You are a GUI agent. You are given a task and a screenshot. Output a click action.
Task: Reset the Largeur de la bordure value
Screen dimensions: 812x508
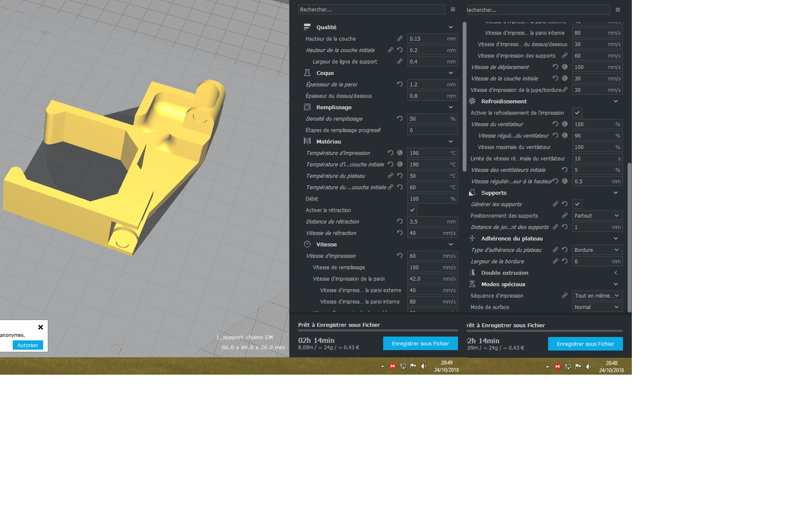click(565, 261)
